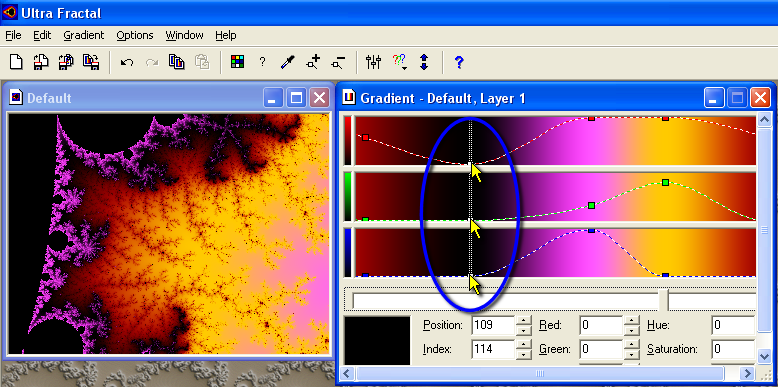Open the colored question marks randomize dropdown
Viewport: 778px width, 387px height.
click(399, 62)
